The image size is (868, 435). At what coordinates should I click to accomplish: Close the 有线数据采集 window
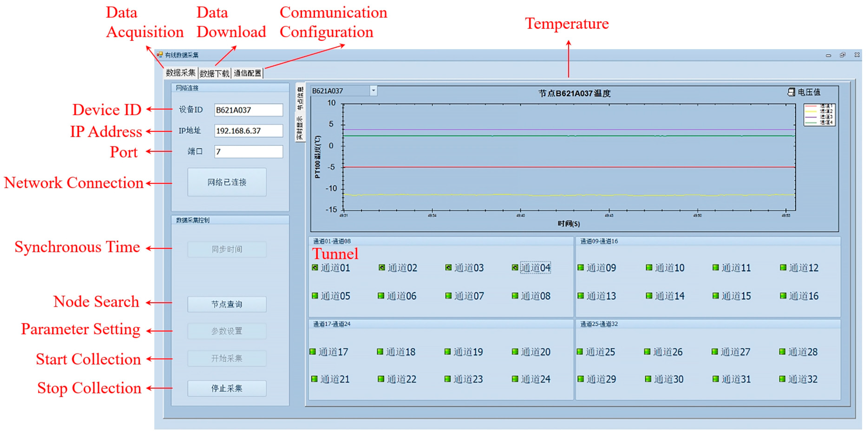(857, 55)
